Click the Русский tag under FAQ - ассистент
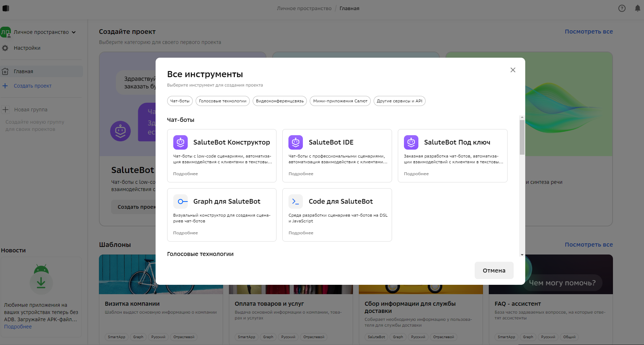 [x=548, y=337]
